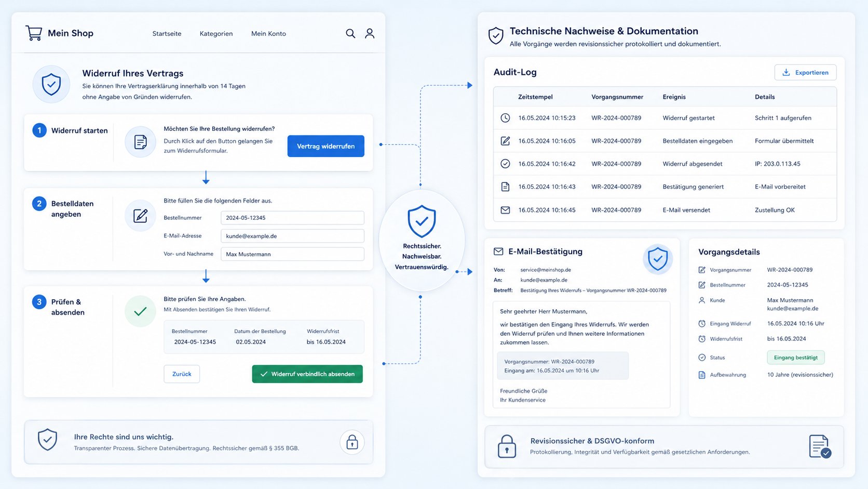The height and width of the screenshot is (489, 868).
Task: Submit with Widerruf verbindlich absenden button
Action: (307, 374)
